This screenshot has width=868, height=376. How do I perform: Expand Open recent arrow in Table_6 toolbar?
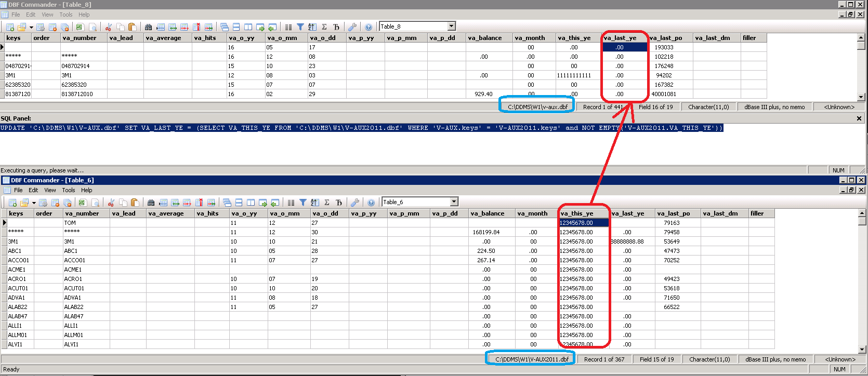pyautogui.click(x=34, y=203)
